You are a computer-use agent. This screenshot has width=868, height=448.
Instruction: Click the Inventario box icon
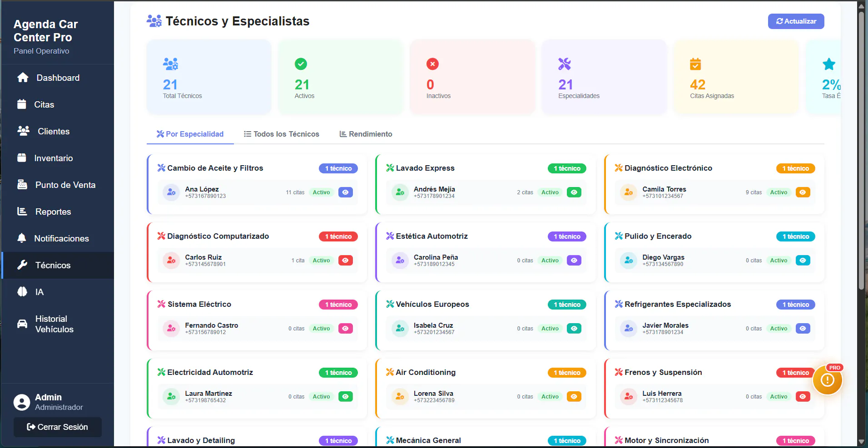click(x=22, y=158)
